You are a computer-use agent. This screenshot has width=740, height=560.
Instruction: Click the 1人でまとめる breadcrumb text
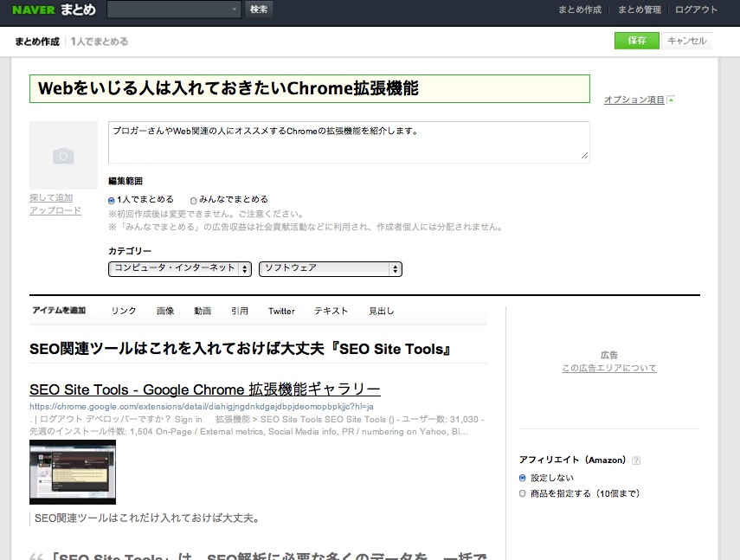tap(100, 42)
